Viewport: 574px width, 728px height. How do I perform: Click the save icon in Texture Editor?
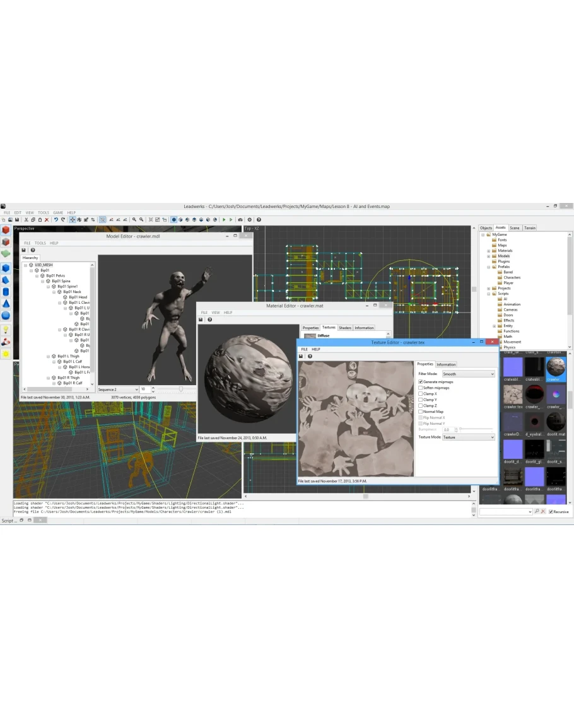(x=302, y=356)
